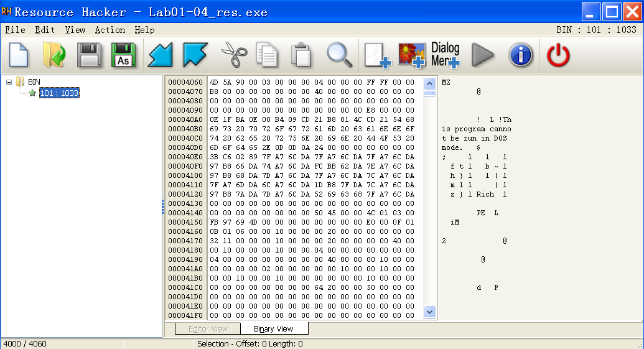Click offset address 000041C0
This screenshot has height=349, width=644.
pos(185,287)
